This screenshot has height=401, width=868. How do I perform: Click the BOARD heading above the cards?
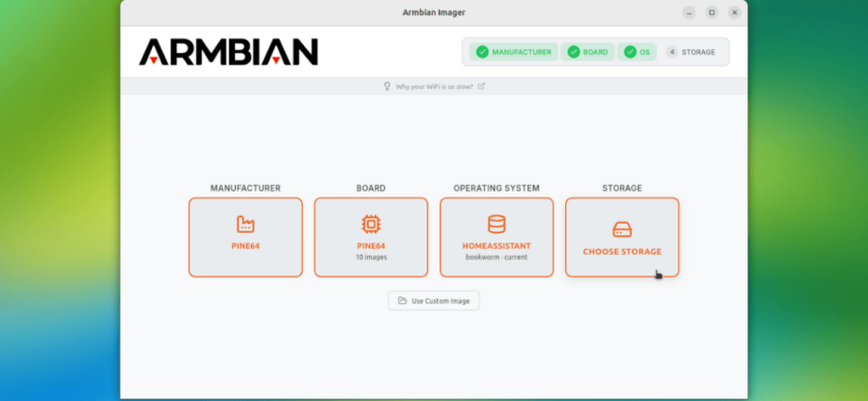tap(371, 189)
